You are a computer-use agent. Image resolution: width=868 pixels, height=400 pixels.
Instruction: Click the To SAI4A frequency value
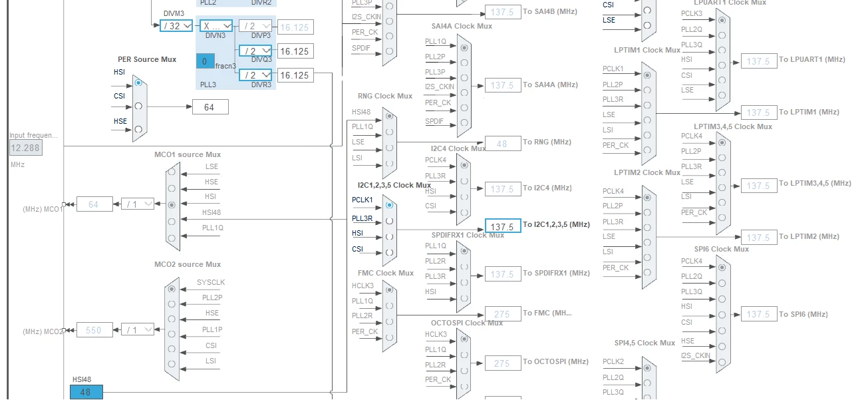click(x=503, y=85)
